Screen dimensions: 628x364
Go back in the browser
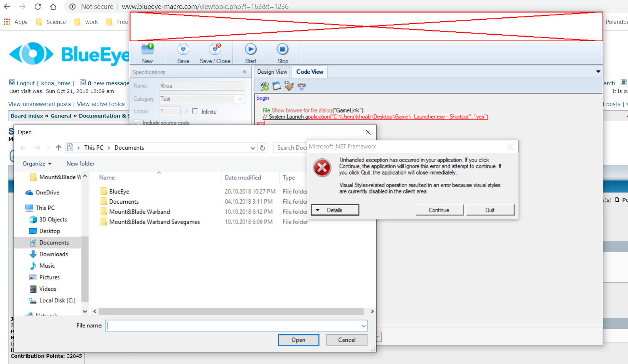[7, 7]
